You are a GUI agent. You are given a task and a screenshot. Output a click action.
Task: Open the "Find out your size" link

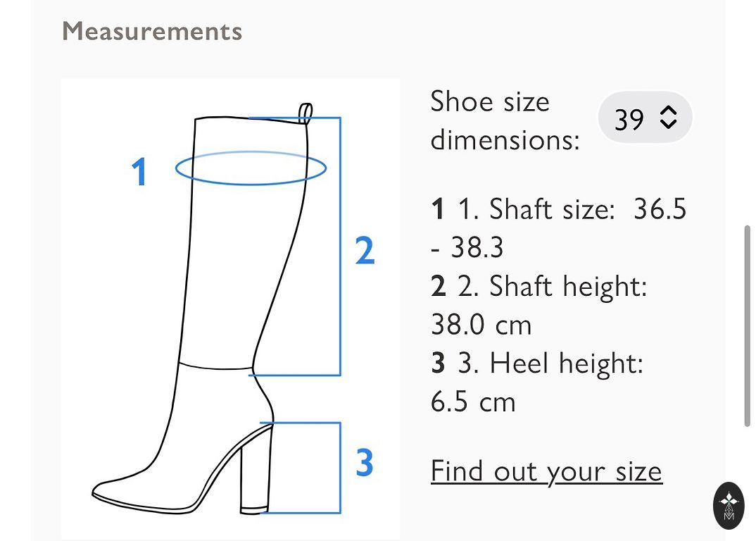click(546, 471)
